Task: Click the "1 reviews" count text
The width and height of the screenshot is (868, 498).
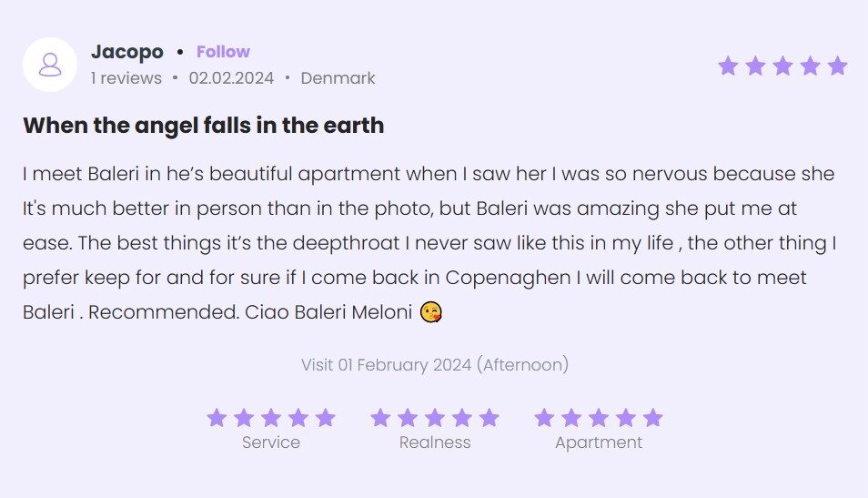Action: tap(126, 78)
